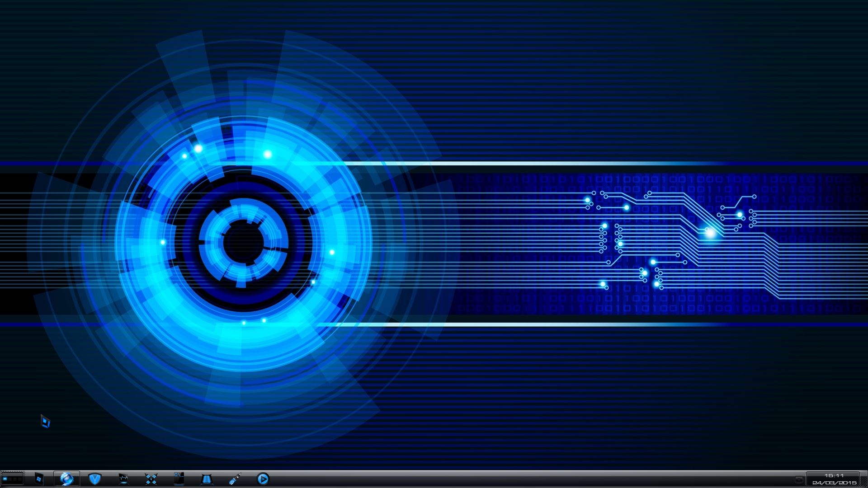Image resolution: width=868 pixels, height=488 pixels.
Task: Open the blue trapezoid stack icon
Action: click(x=207, y=479)
